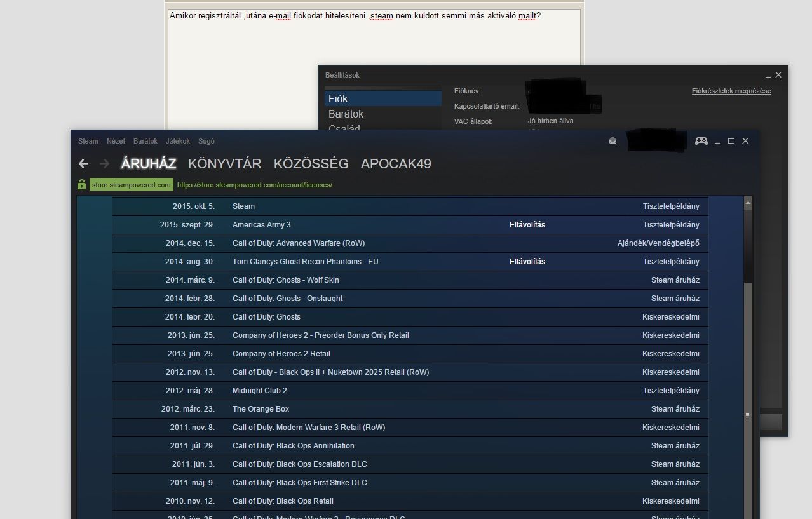Select Black Ops First Strike DLC row
This screenshot has width=812, height=519.
(410, 483)
